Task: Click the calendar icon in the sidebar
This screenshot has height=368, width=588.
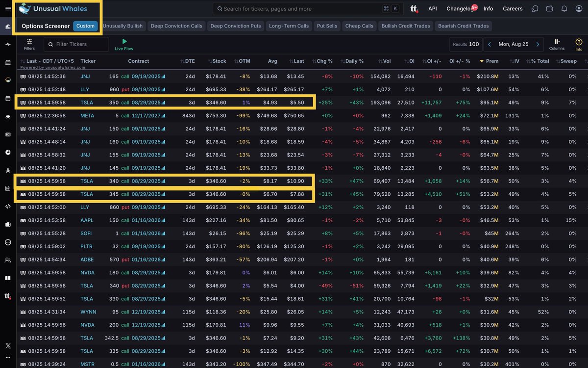Action: point(8,98)
